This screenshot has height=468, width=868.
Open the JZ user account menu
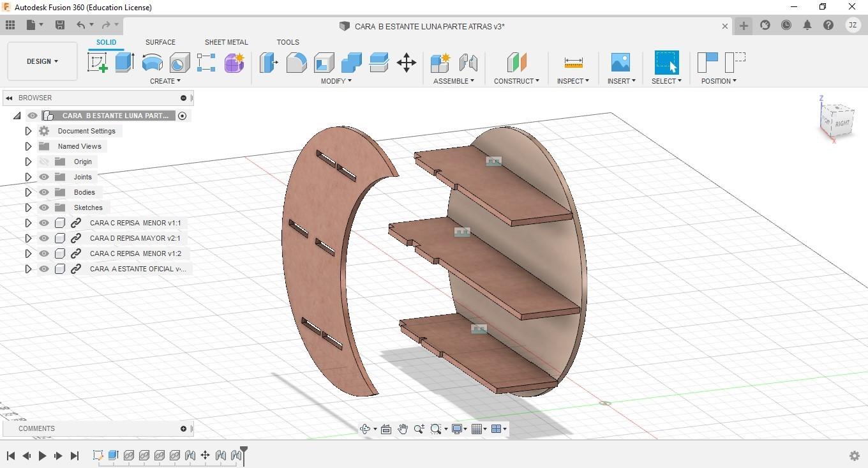click(x=853, y=25)
